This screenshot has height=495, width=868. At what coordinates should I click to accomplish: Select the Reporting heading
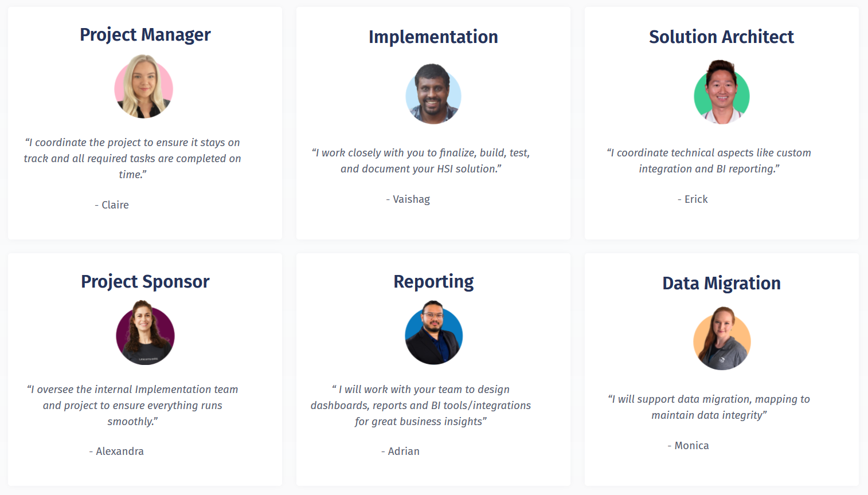tap(433, 282)
